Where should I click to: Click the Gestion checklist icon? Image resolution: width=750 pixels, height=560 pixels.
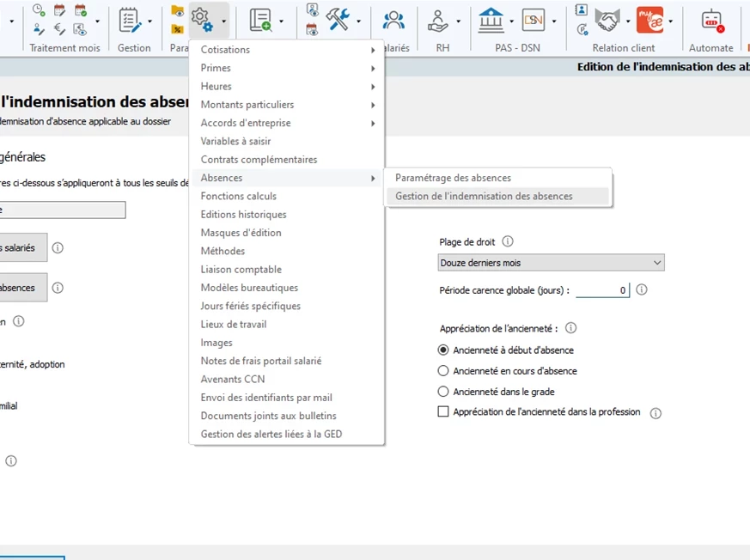[x=129, y=19]
